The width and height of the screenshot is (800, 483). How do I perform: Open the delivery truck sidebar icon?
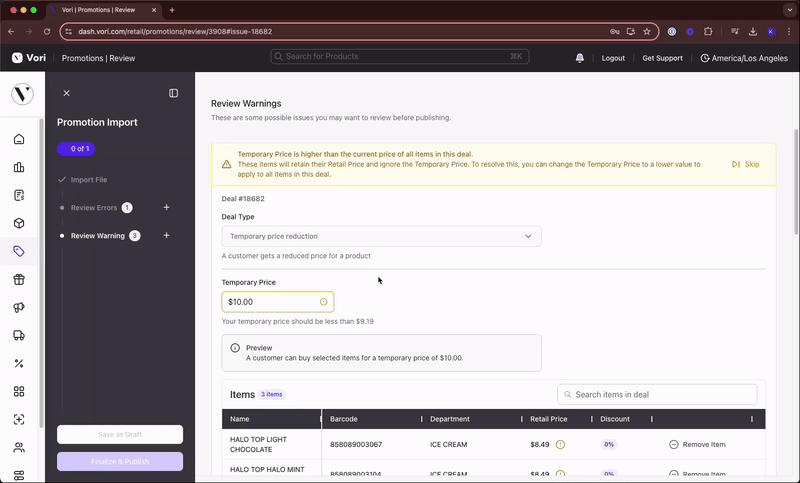click(x=19, y=336)
